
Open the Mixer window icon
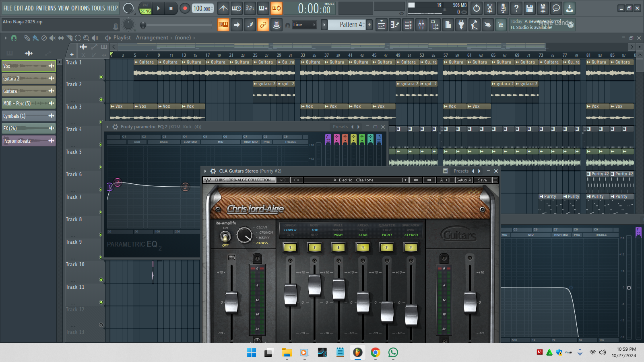click(x=421, y=25)
